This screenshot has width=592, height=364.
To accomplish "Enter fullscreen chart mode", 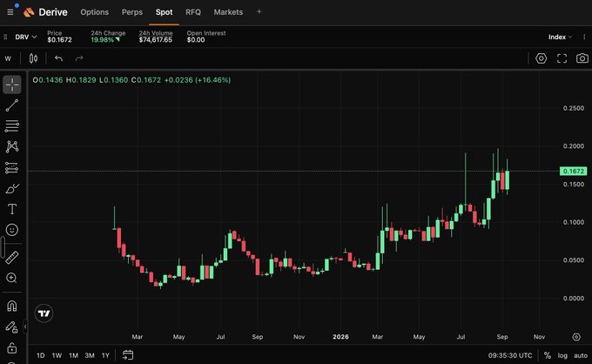I will [x=562, y=58].
